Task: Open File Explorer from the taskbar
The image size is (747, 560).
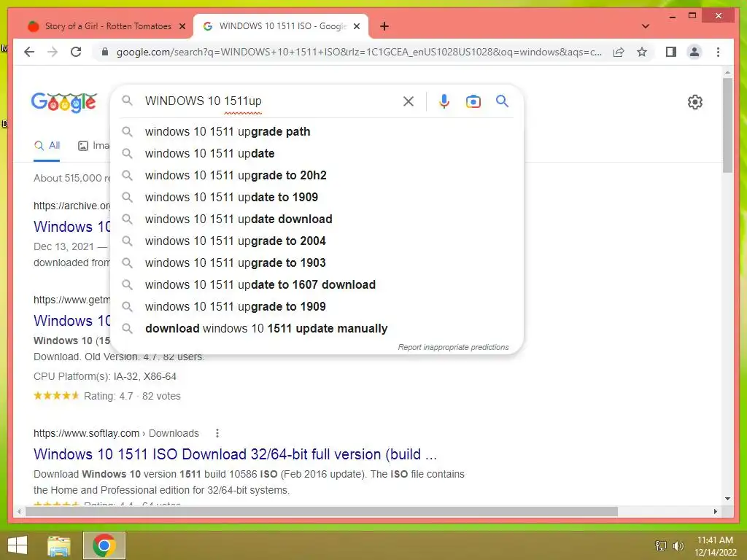Action: 59,545
